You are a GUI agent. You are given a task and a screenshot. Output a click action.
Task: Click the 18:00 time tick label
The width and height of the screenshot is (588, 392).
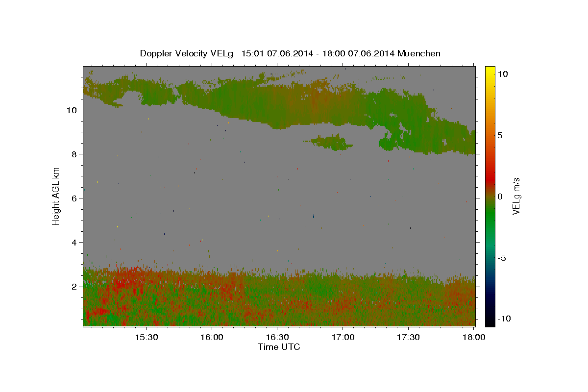coord(474,337)
